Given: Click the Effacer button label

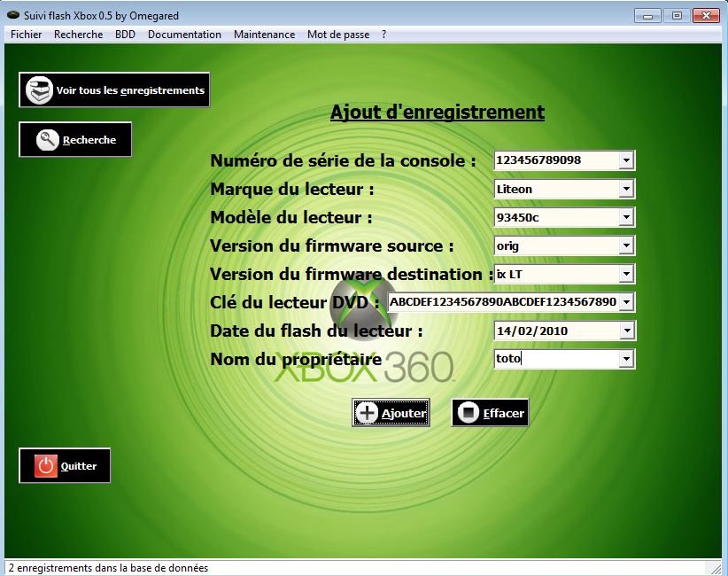Looking at the screenshot, I should (x=504, y=413).
